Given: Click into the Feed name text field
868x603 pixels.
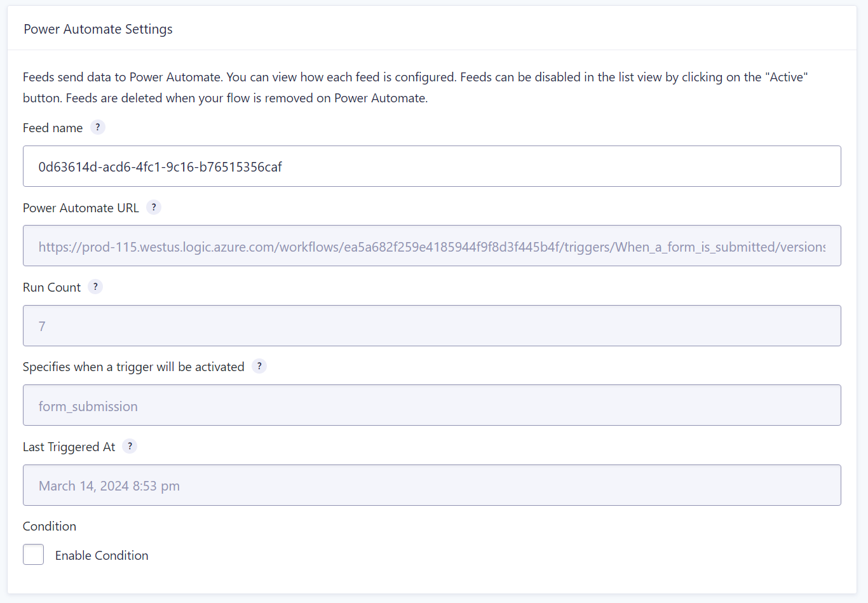Looking at the screenshot, I should pyautogui.click(x=432, y=166).
